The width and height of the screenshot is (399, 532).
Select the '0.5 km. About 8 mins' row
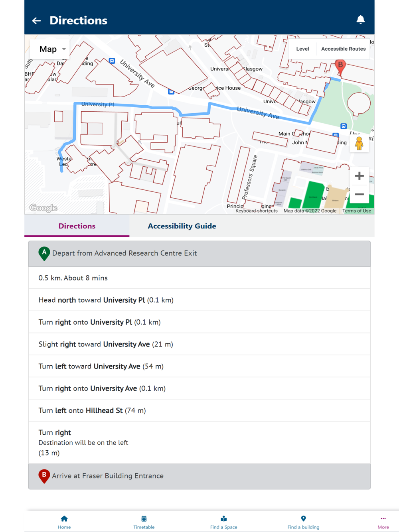(x=199, y=278)
